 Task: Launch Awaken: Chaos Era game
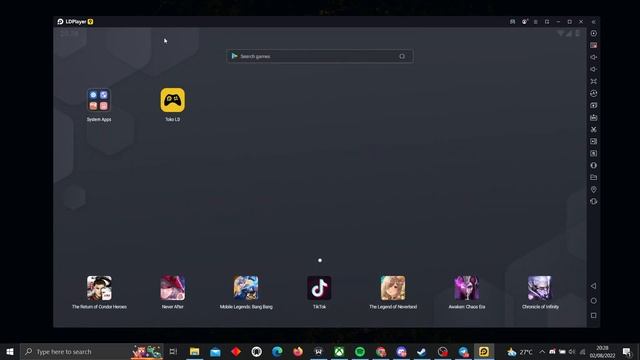pyautogui.click(x=467, y=288)
